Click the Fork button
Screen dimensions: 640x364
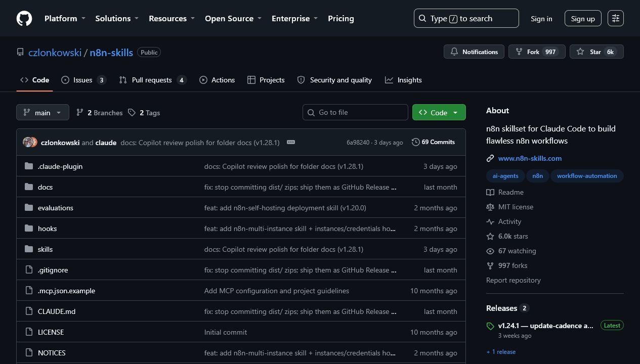[537, 52]
